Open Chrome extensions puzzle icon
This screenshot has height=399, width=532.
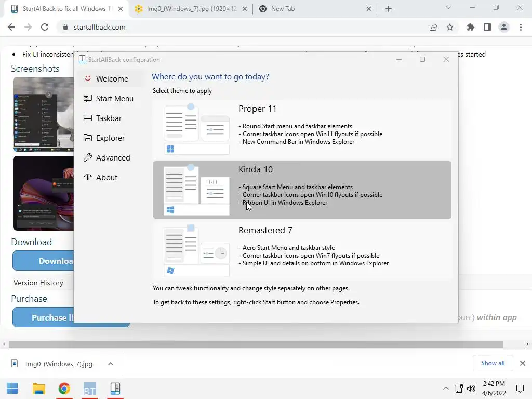coord(470,27)
